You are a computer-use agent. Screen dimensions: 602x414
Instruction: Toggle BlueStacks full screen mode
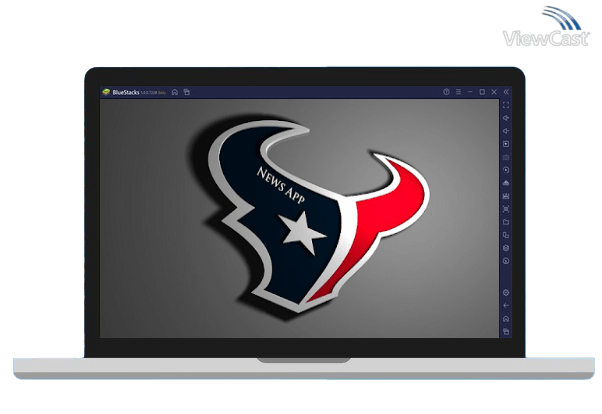point(506,105)
